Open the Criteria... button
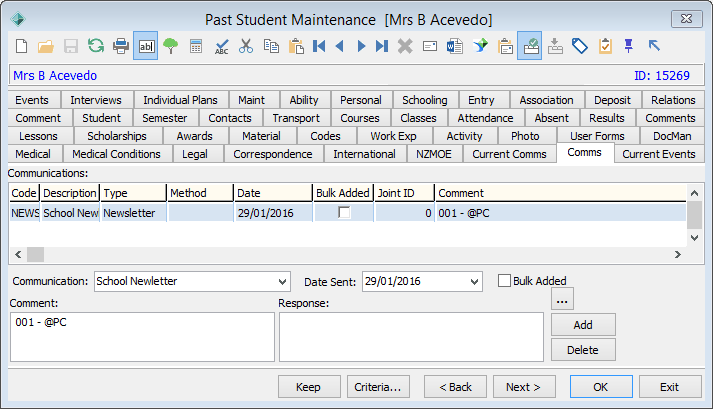 pos(378,387)
